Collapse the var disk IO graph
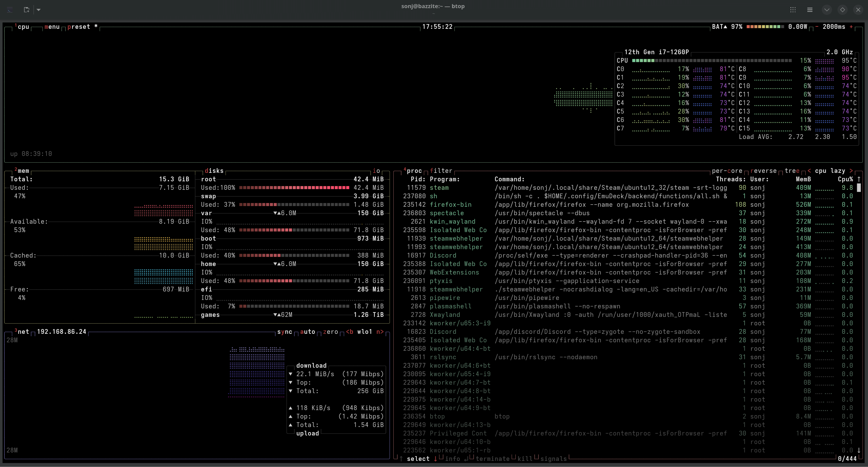The height and width of the screenshot is (467, 868). pos(276,213)
